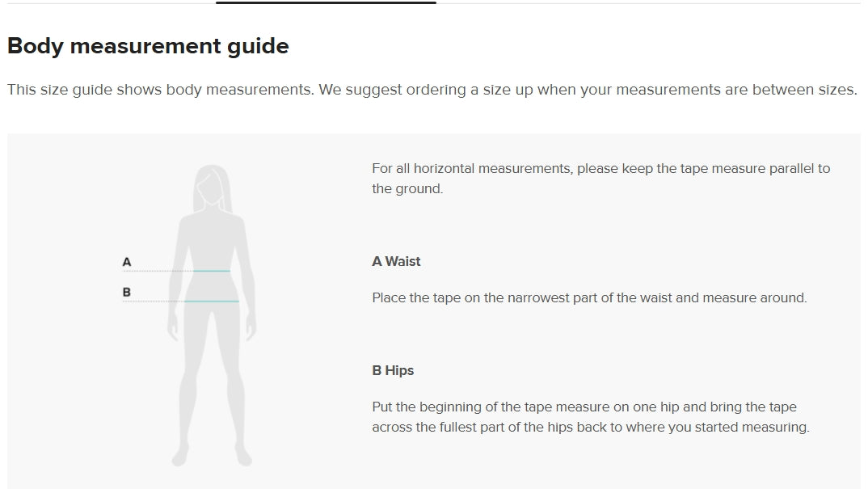
Task: Click the silhouette's head
Action: (212, 186)
